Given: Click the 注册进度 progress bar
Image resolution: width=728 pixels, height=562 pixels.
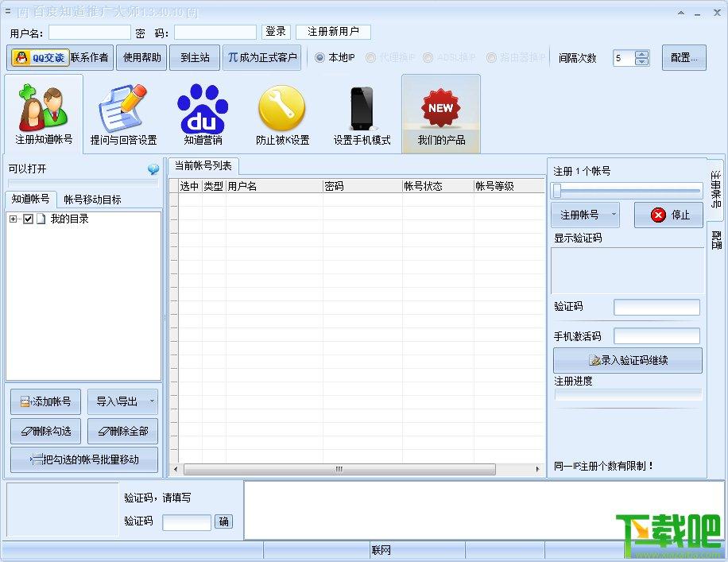Looking at the screenshot, I should point(628,395).
